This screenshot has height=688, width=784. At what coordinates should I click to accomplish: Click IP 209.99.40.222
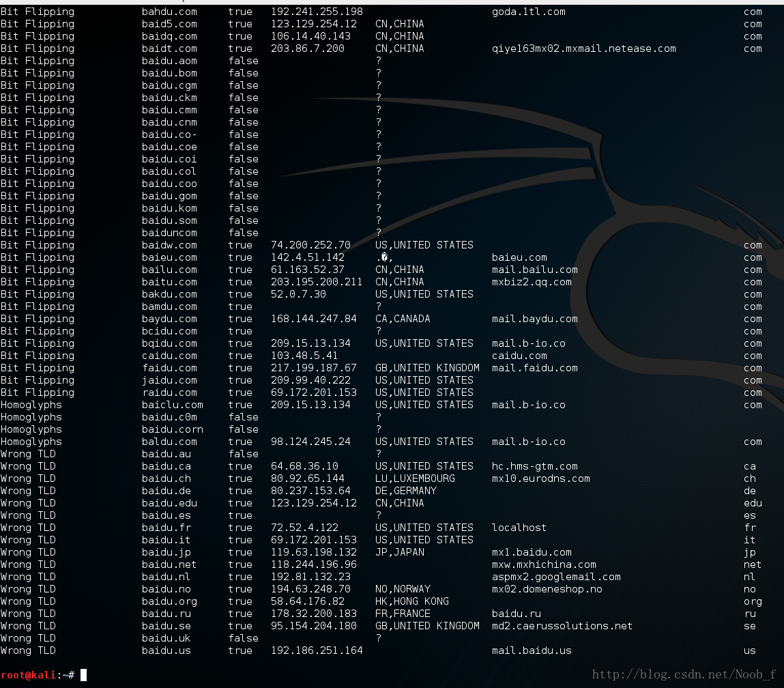tap(310, 380)
